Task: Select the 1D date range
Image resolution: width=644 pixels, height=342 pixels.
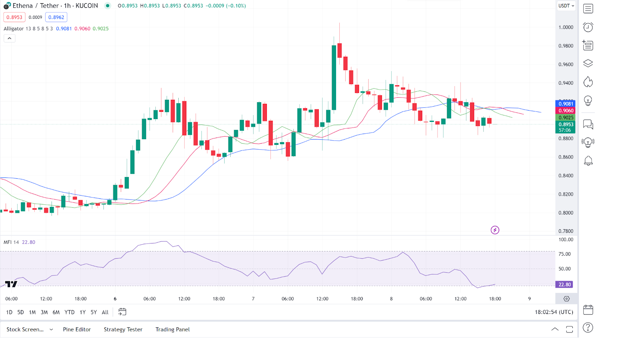Action: pos(9,312)
